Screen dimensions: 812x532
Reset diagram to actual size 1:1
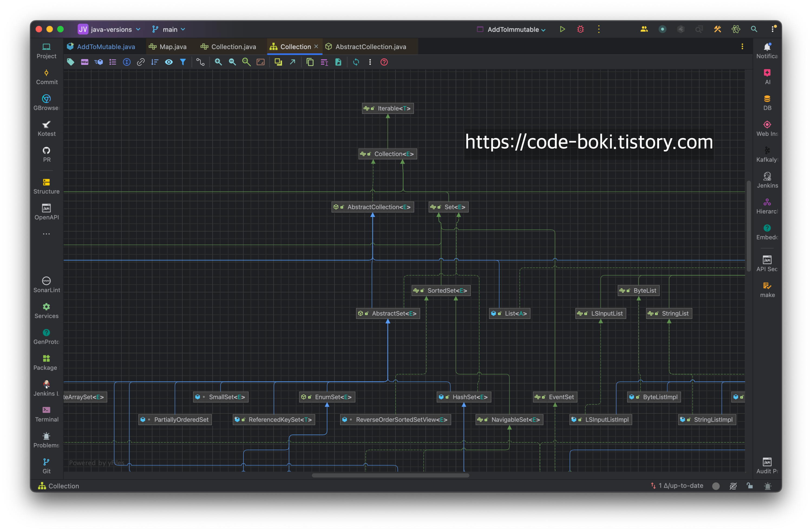tap(246, 62)
